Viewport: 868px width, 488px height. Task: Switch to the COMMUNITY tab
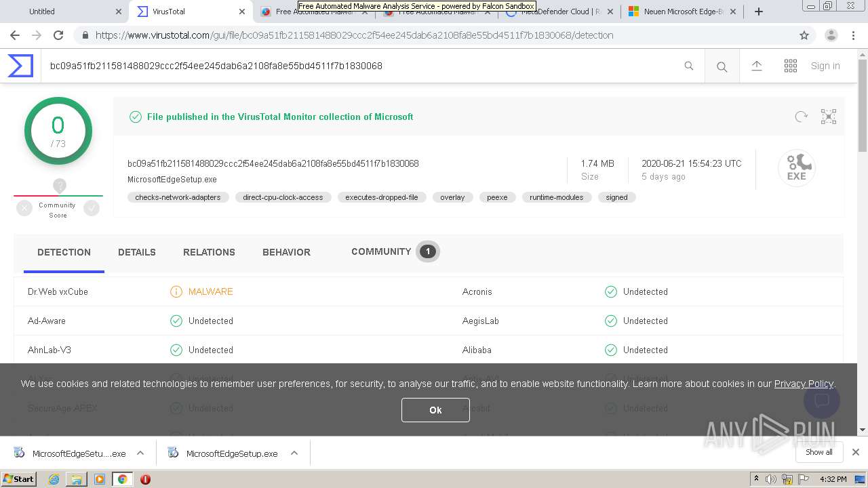pos(395,251)
